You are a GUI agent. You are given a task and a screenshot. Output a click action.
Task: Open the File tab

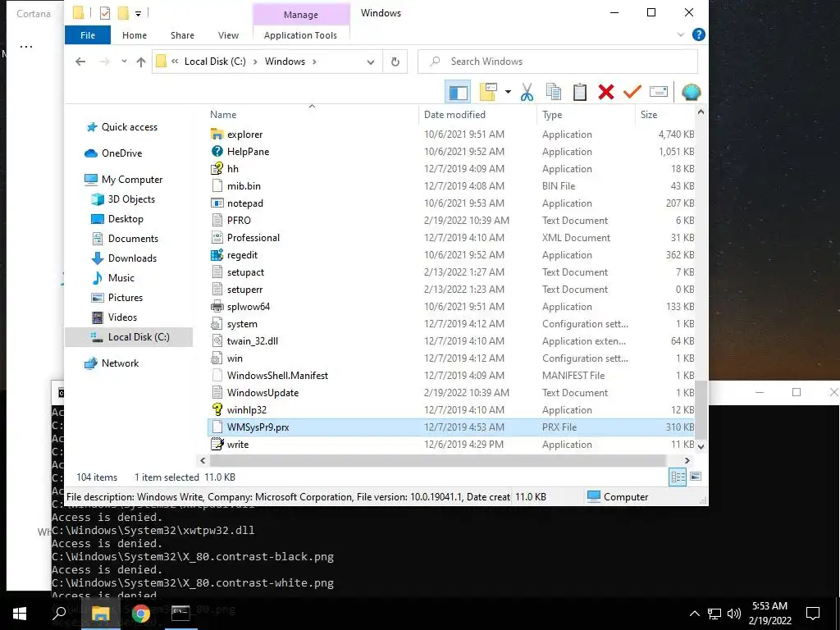(x=88, y=35)
